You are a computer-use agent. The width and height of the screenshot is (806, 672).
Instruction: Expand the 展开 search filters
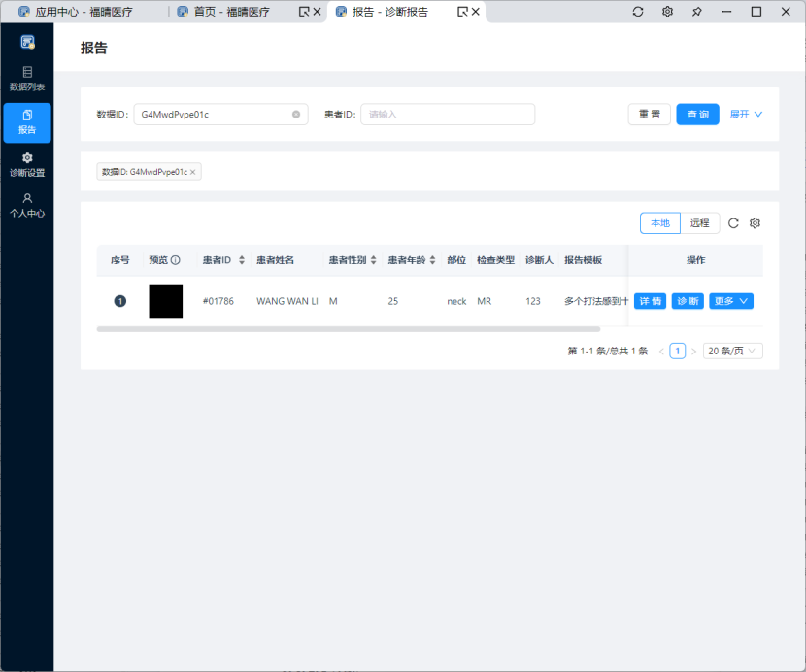point(746,115)
